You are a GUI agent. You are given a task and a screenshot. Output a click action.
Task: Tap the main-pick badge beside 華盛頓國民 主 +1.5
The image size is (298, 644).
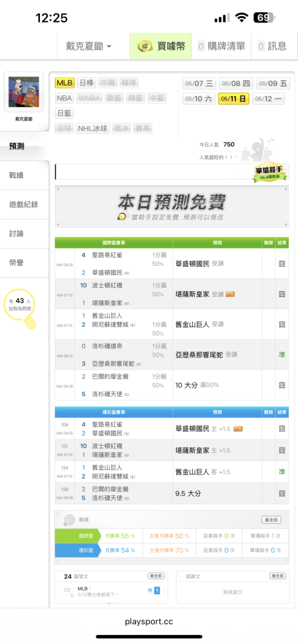pos(238,429)
